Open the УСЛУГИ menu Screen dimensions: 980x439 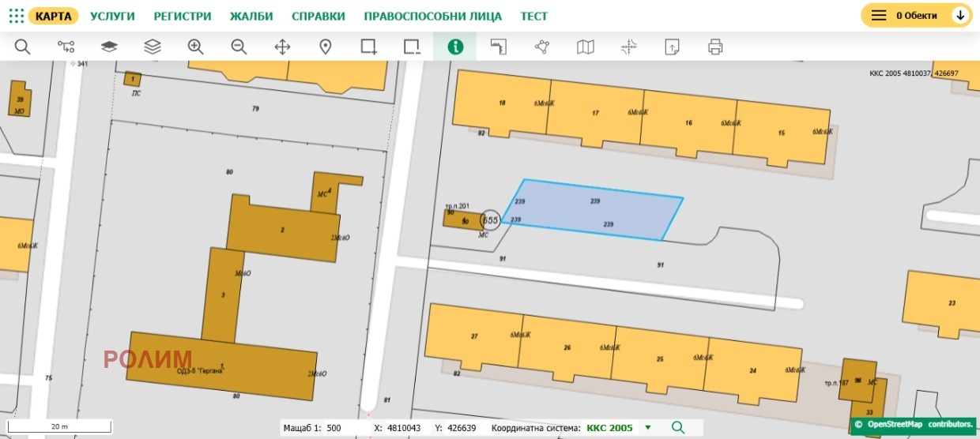112,16
